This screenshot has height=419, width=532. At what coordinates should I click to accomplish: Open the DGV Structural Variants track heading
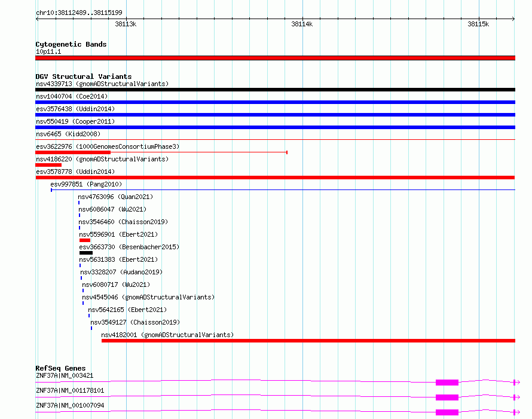84,77
